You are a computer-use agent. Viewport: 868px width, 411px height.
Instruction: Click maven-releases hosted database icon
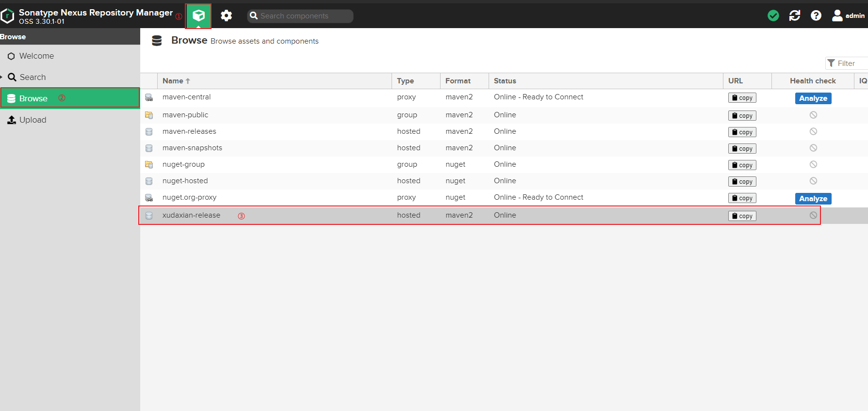(x=149, y=132)
